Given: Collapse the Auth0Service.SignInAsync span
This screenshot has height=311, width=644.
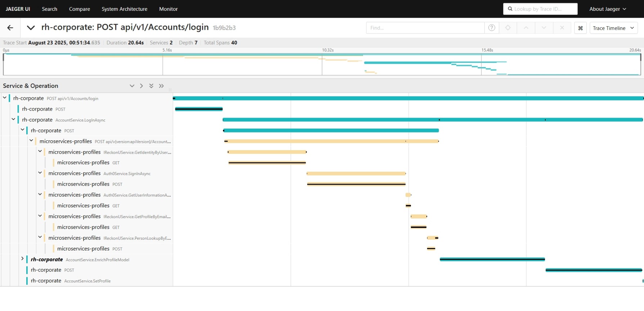Looking at the screenshot, I should [x=40, y=173].
